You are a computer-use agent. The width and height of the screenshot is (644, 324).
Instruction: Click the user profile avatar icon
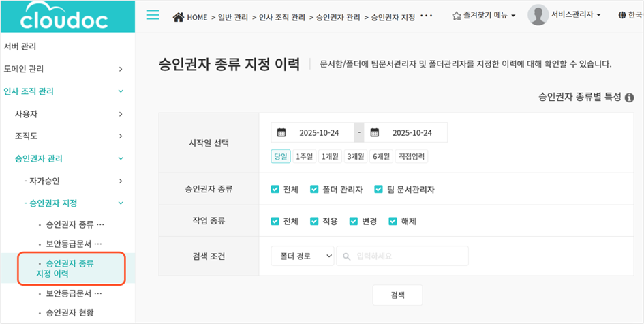(x=538, y=15)
